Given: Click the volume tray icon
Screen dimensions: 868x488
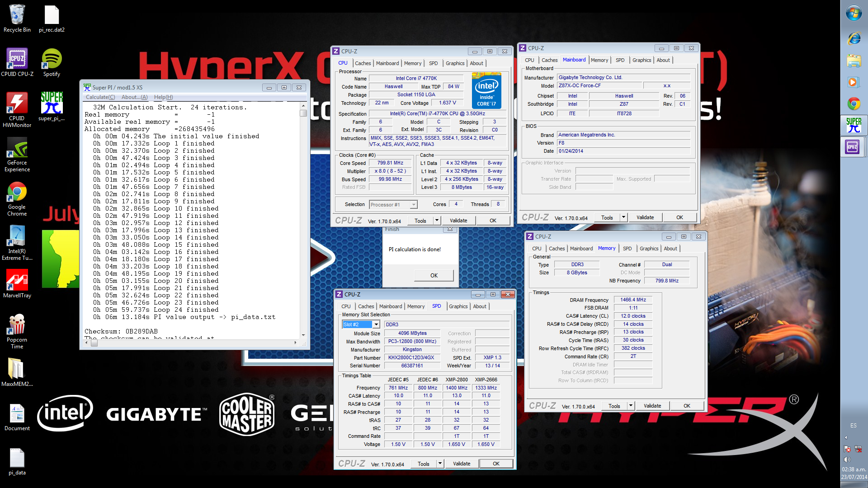Looking at the screenshot, I should click(x=847, y=459).
